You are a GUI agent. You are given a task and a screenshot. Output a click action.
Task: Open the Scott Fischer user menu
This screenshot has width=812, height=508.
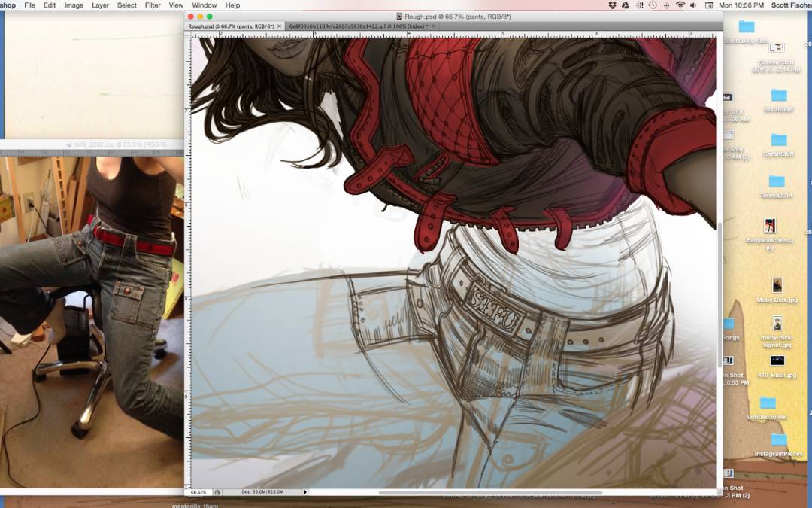pyautogui.click(x=791, y=5)
